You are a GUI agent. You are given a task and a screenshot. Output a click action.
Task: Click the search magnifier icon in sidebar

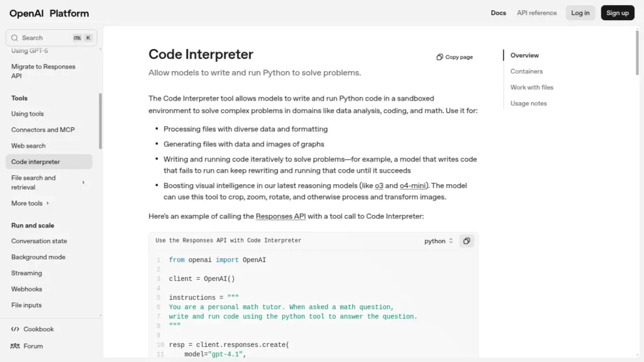pyautogui.click(x=14, y=38)
